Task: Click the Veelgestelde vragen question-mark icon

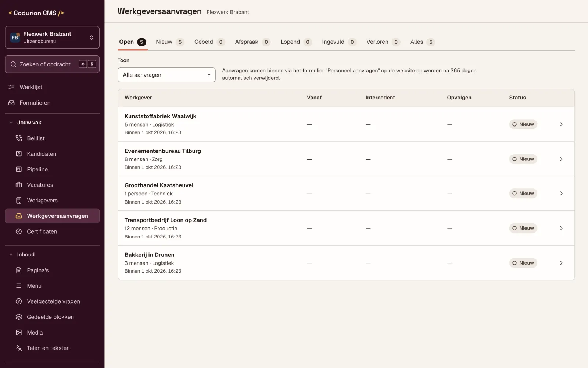Action: (19, 301)
